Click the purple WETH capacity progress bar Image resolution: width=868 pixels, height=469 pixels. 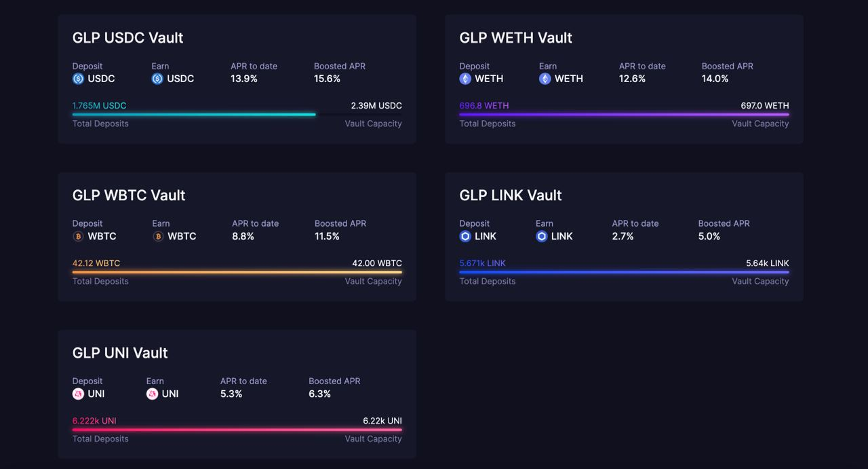(624, 115)
